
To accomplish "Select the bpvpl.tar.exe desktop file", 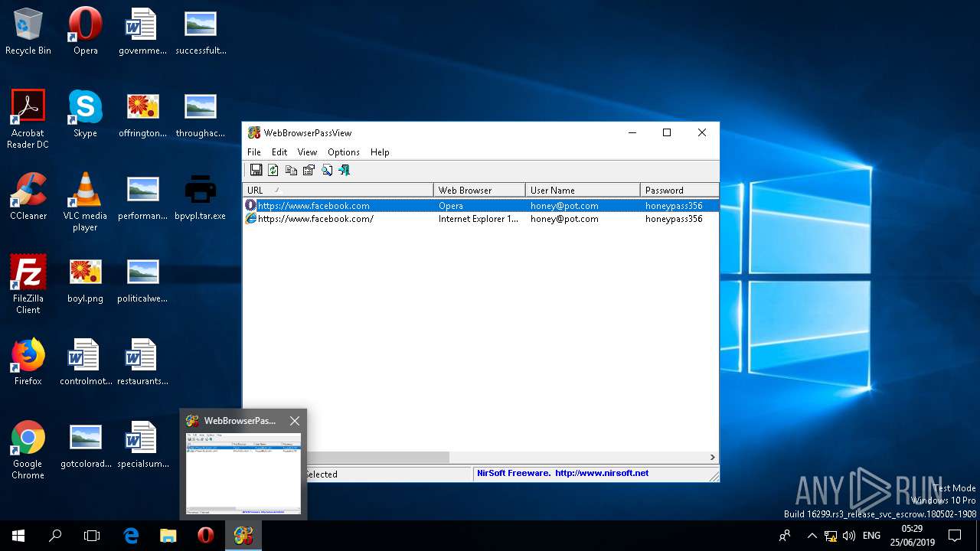I will pos(200,197).
